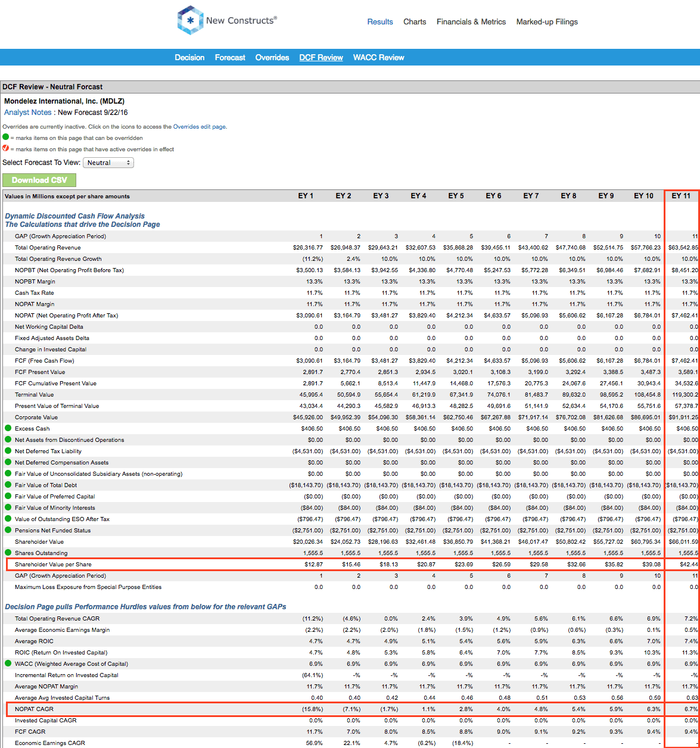Click green override icon for Net Assets from Discontinued Operations
The image size is (700, 748).
[x=8, y=440]
